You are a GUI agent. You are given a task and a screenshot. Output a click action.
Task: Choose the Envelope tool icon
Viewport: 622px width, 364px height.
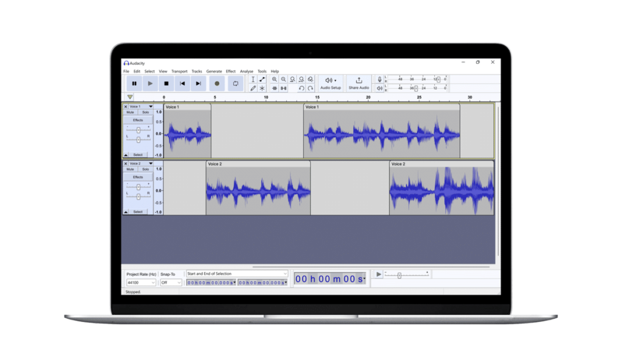coord(262,79)
